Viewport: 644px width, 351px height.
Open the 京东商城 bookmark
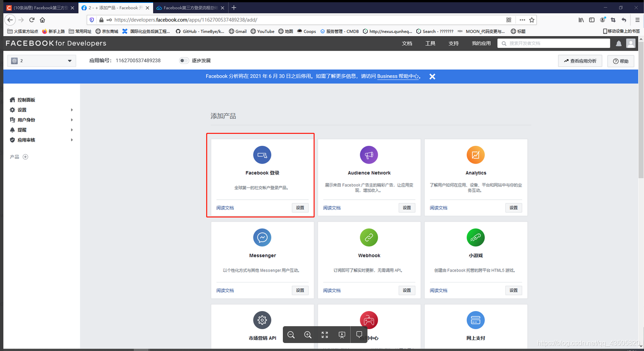click(x=107, y=31)
